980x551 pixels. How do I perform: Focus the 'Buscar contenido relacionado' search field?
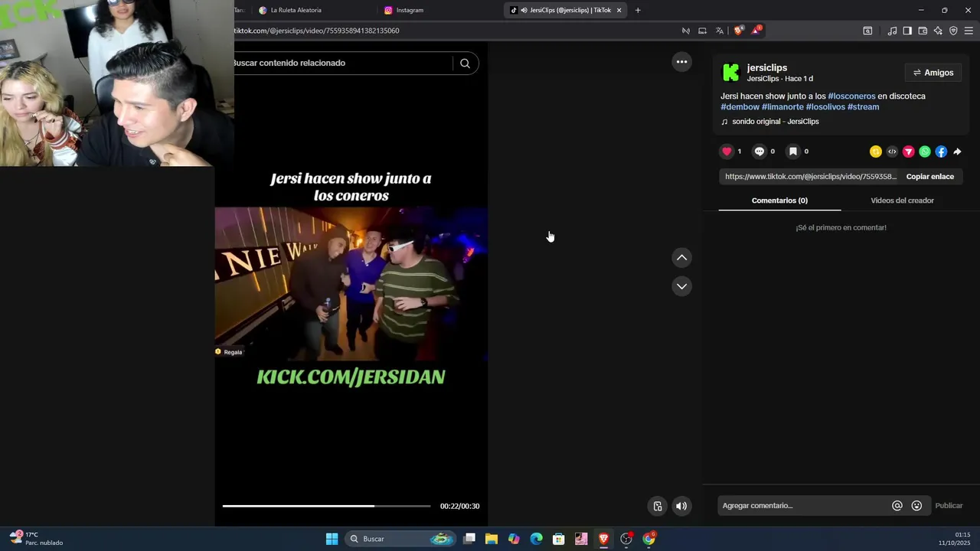[341, 63]
